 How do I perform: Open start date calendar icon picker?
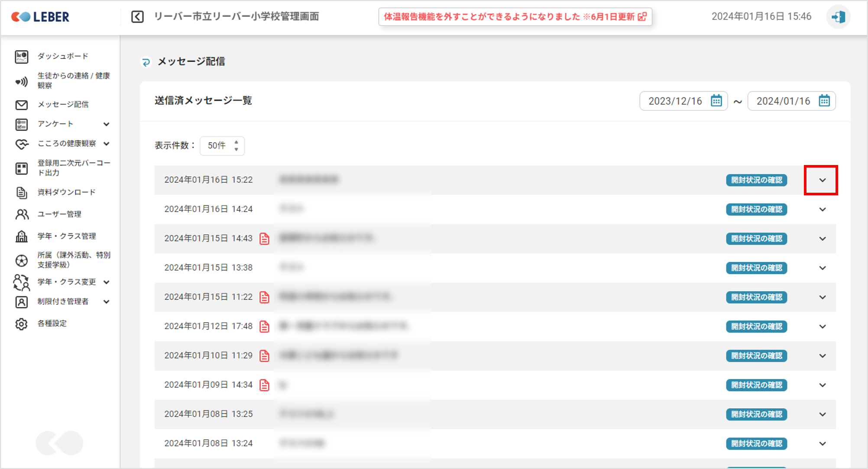(x=716, y=101)
